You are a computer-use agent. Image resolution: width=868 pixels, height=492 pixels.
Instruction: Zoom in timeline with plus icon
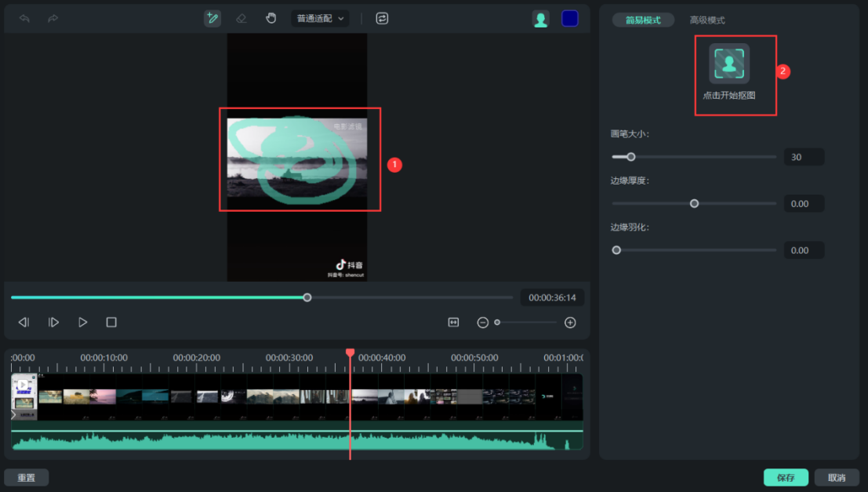pyautogui.click(x=570, y=323)
